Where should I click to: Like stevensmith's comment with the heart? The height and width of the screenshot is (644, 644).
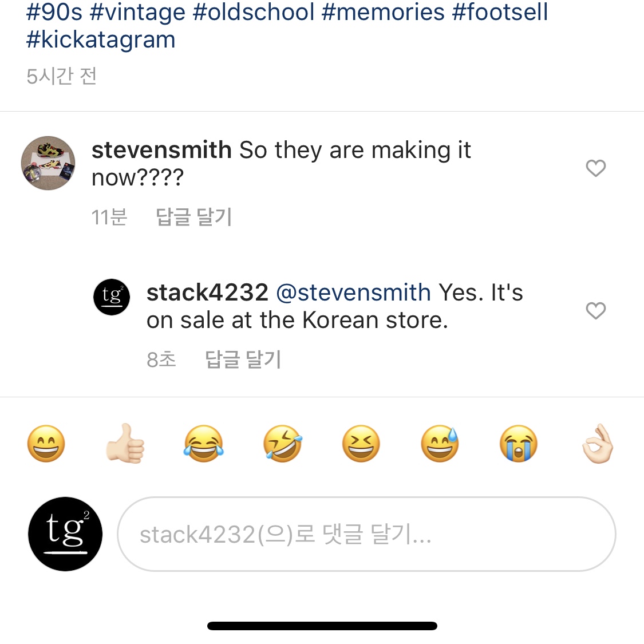[596, 168]
